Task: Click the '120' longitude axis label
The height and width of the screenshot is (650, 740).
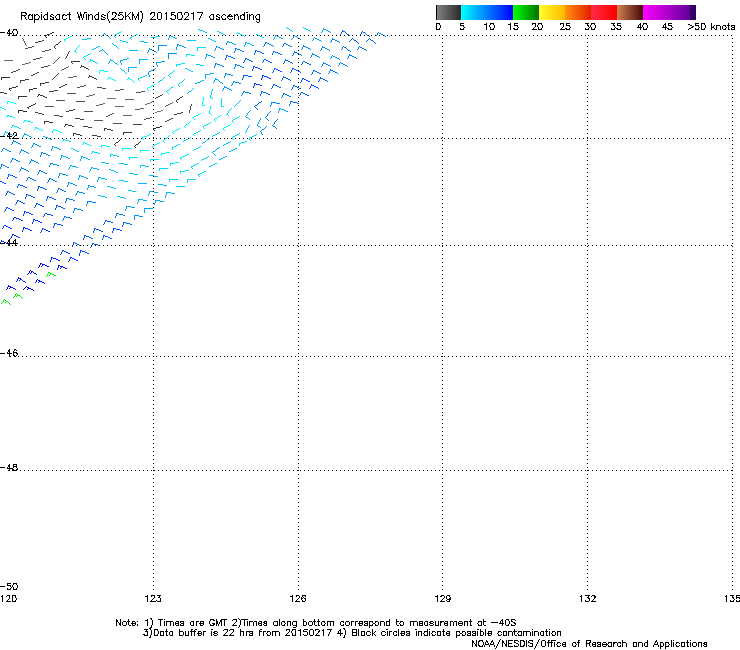Action: 8,599
